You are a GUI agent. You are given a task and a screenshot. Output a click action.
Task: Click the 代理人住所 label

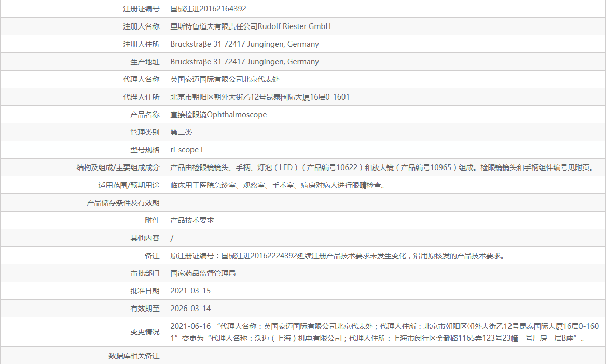(x=141, y=97)
